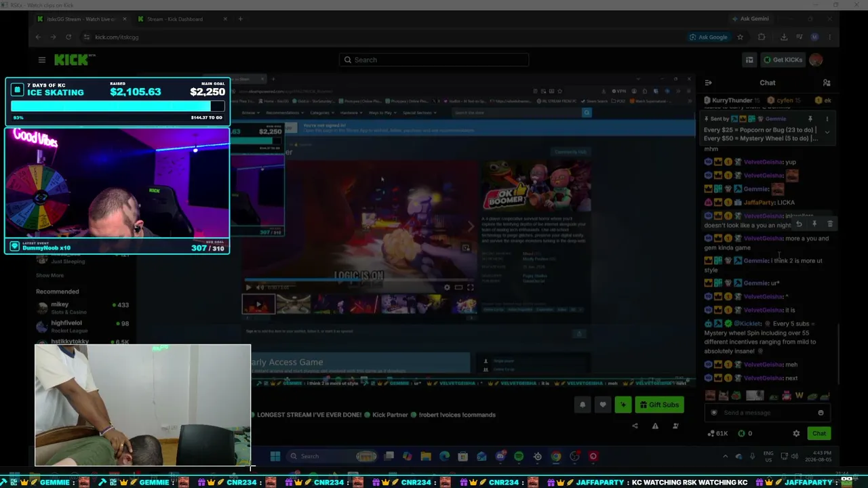Open the chat user list icon
868x488 pixels.
[x=827, y=83]
